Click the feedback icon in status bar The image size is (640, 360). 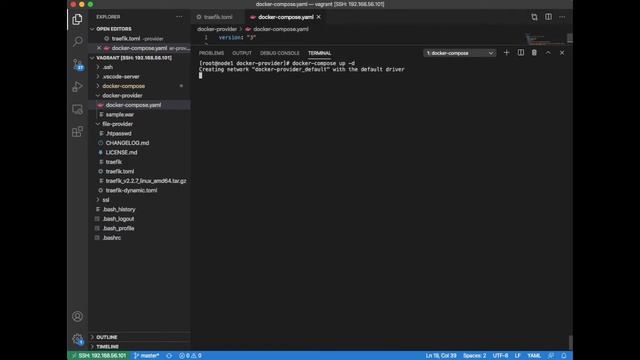tap(551, 356)
